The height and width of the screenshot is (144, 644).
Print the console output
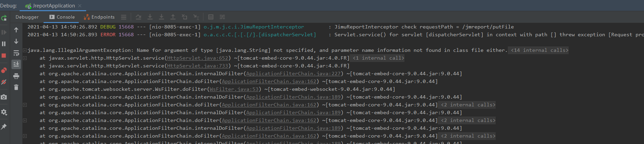pyautogui.click(x=16, y=76)
